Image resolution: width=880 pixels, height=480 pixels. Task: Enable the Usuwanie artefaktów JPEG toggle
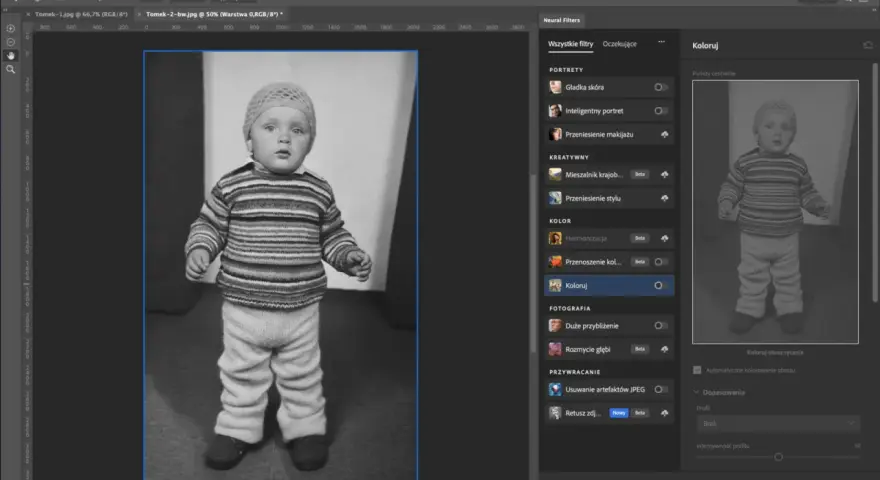[661, 389]
